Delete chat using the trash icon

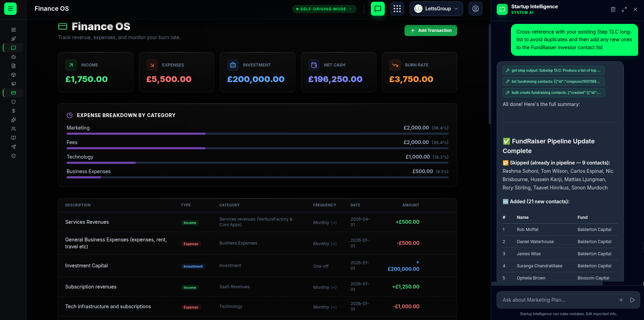coord(613,9)
